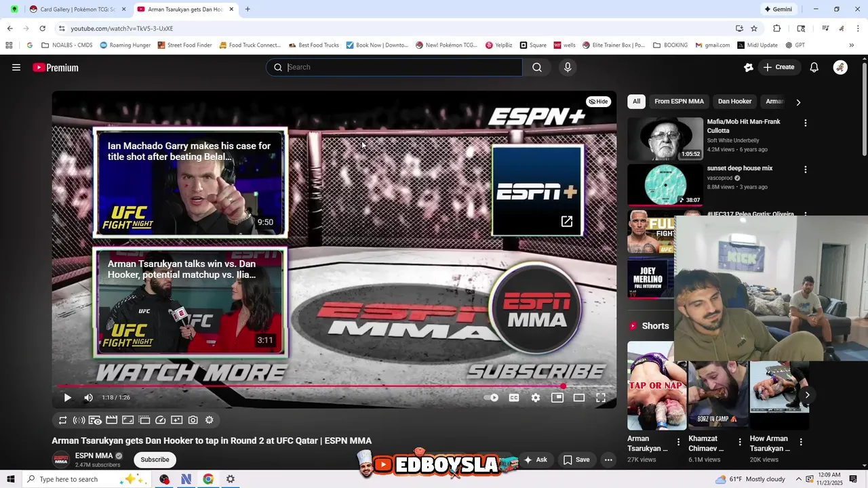
Task: Mute the video volume
Action: click(x=88, y=398)
